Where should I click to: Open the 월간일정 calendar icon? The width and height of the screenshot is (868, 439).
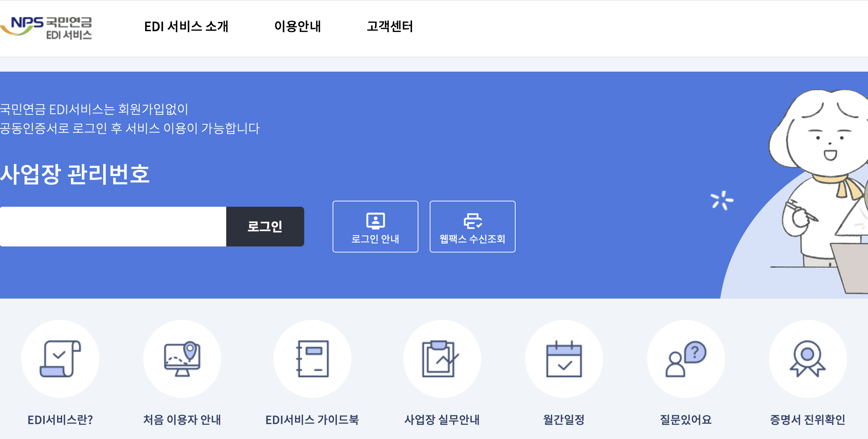coord(564,359)
